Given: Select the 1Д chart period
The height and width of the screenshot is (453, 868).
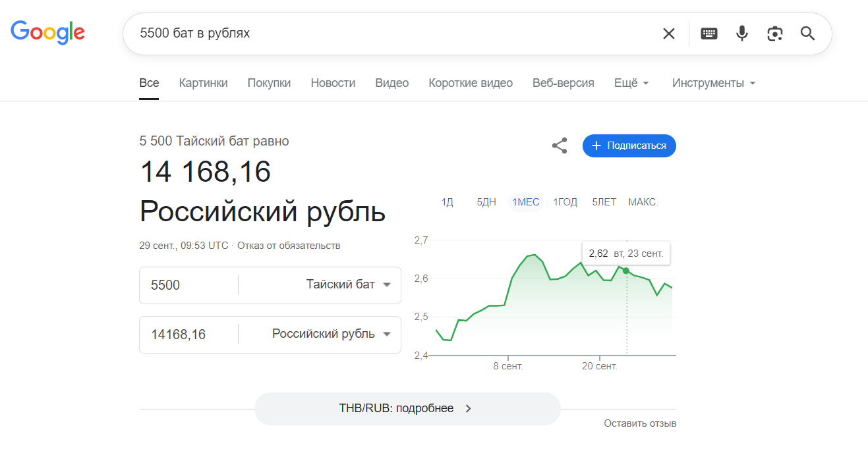Looking at the screenshot, I should tap(448, 202).
